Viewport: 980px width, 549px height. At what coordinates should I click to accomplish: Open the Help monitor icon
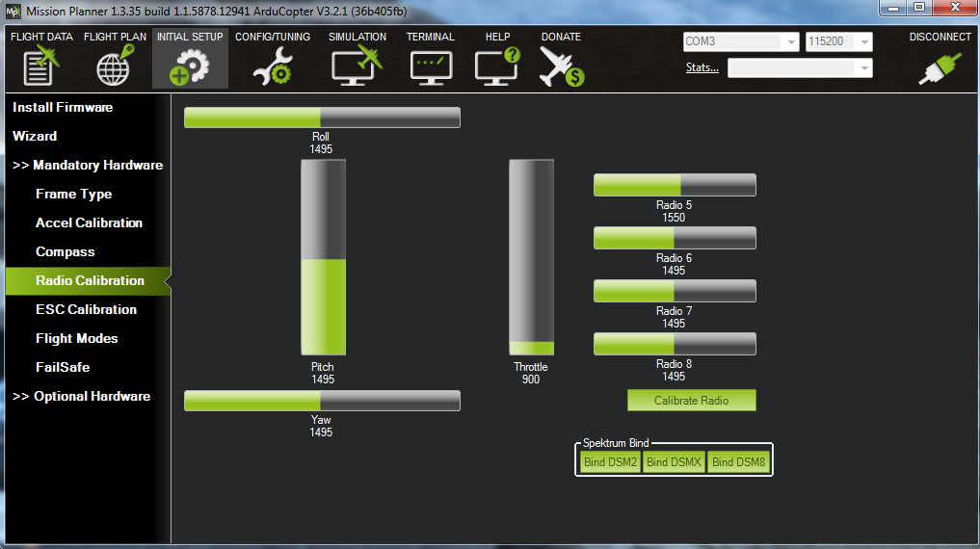pos(497,66)
